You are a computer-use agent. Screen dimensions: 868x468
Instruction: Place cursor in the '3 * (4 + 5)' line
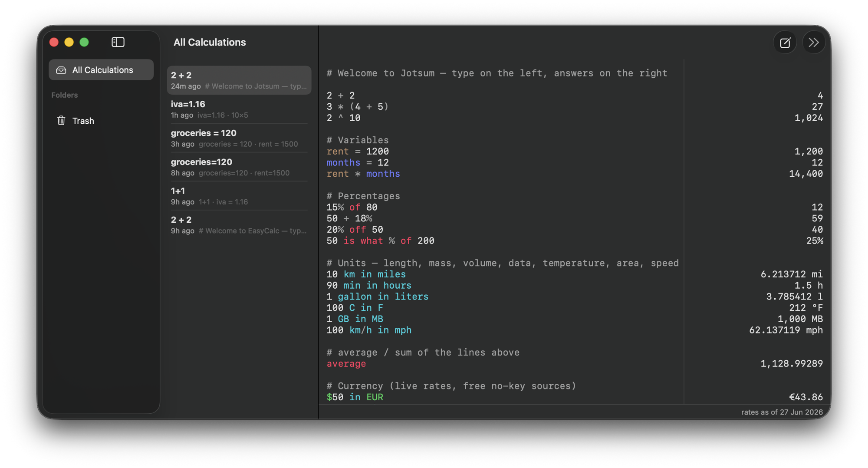coord(358,106)
